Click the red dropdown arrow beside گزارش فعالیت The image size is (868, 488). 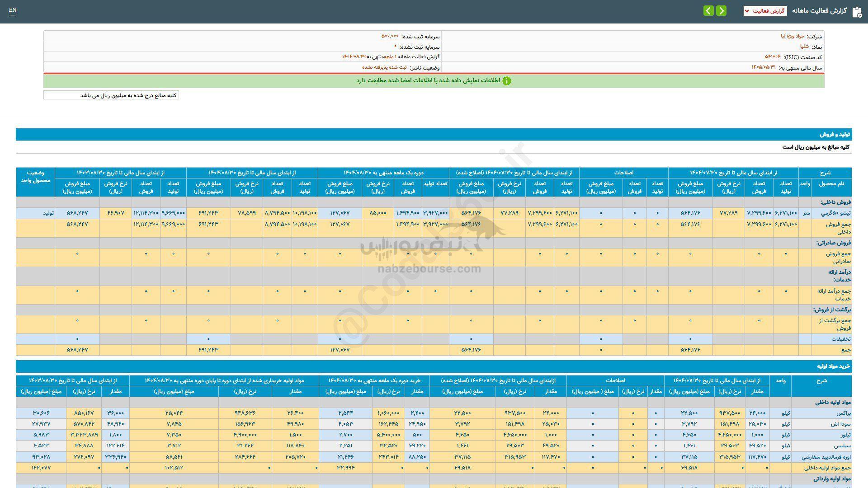[x=747, y=11]
